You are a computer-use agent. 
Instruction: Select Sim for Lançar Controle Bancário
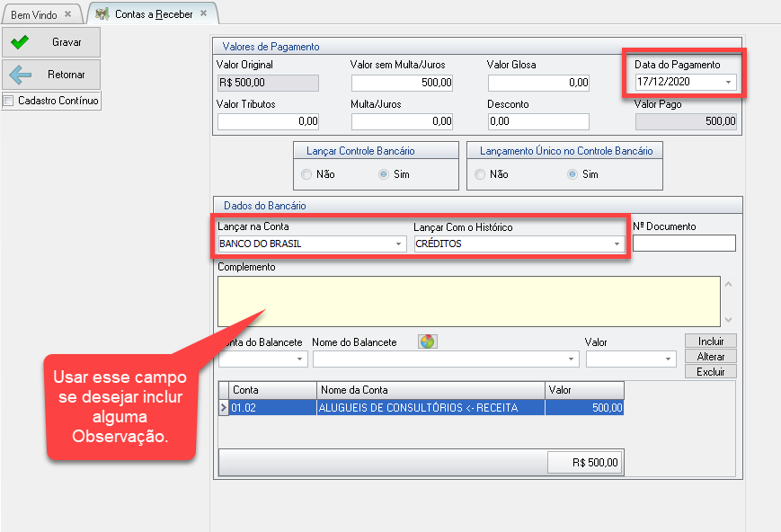click(x=384, y=174)
